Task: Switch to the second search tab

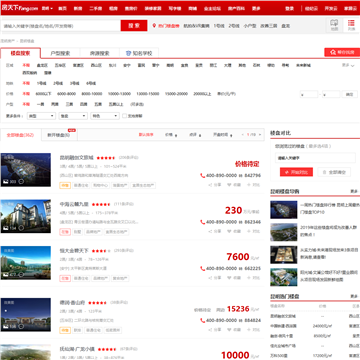Action: [x=60, y=53]
